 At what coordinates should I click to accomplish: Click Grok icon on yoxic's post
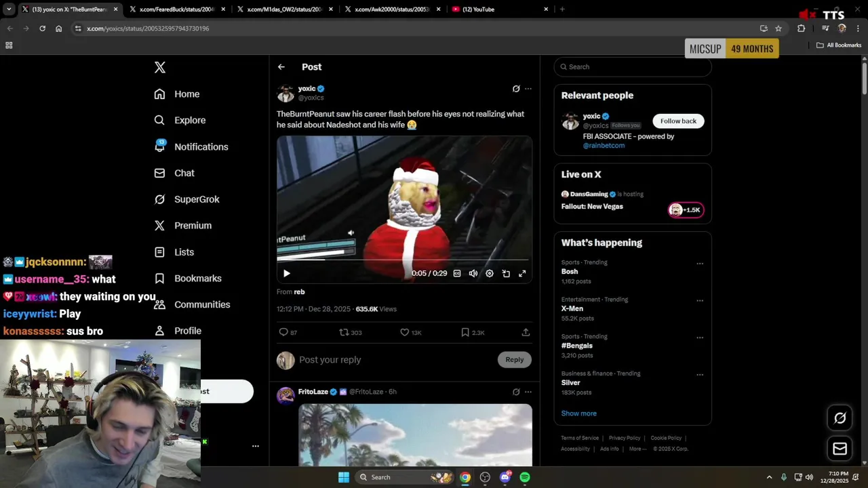[516, 89]
